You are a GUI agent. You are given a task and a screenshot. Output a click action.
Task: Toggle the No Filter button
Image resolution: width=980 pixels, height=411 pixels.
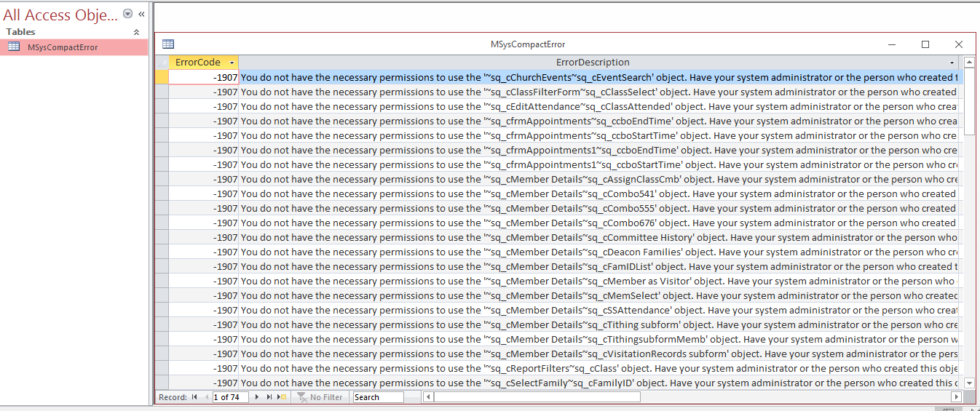click(320, 397)
